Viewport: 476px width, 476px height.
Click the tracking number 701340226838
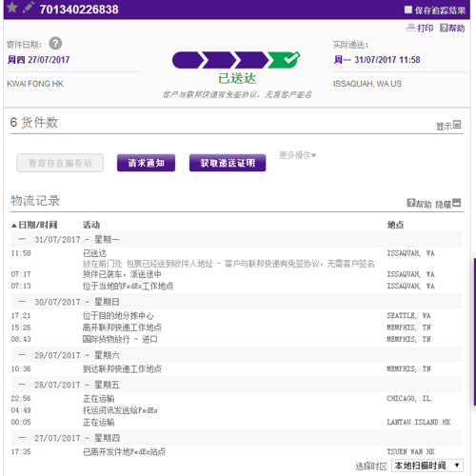click(x=79, y=10)
